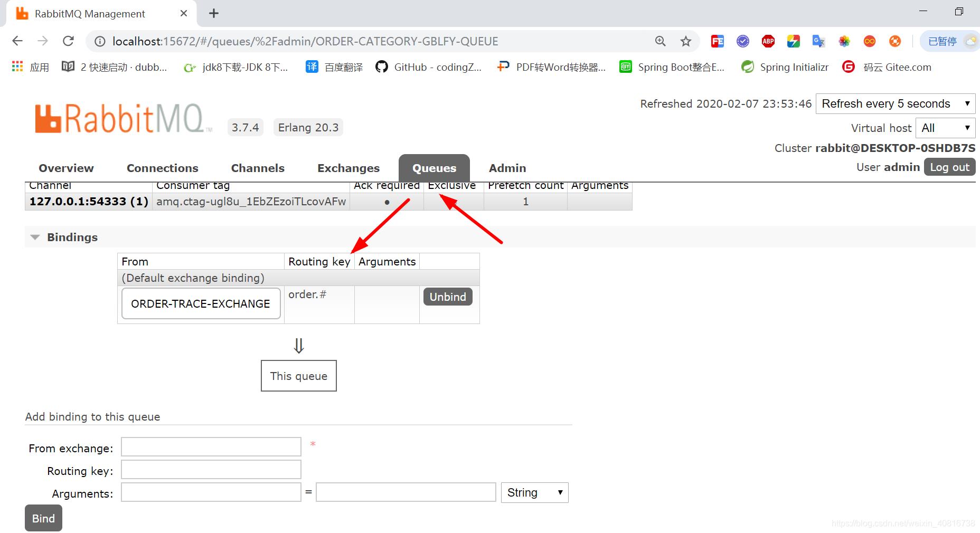Open the orange infinity extension icon
Screen dimensions: 980x533
point(870,41)
